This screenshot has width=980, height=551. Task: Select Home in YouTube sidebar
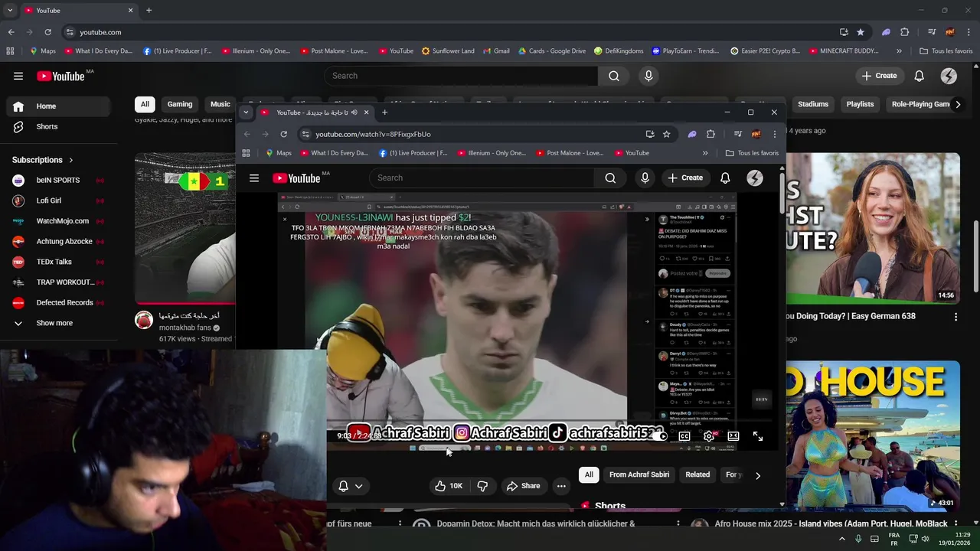point(58,106)
